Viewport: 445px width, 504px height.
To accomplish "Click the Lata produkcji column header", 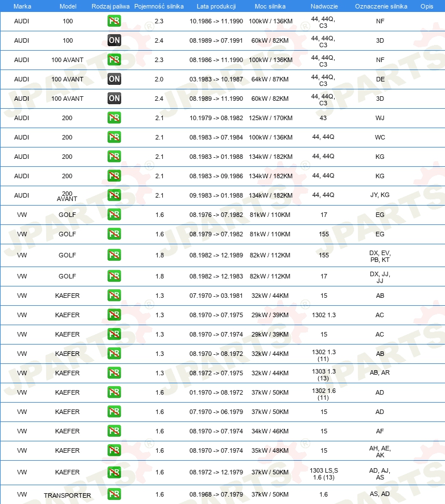I will [x=216, y=6].
